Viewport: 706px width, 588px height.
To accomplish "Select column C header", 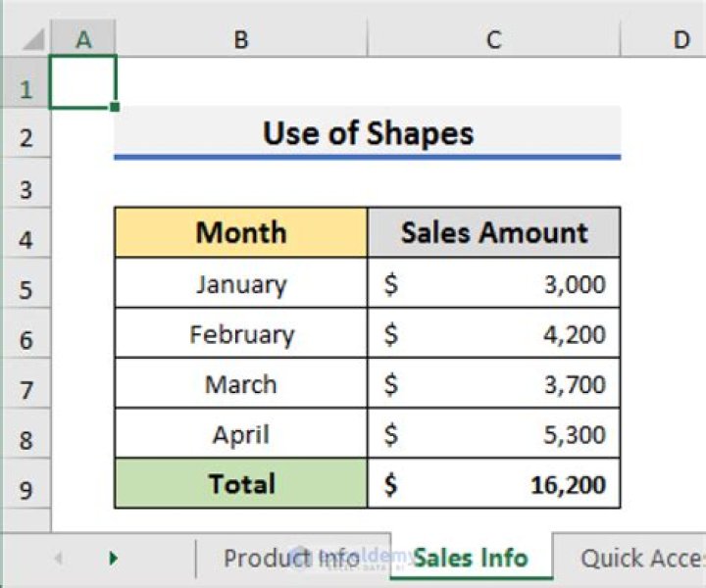I will click(x=494, y=39).
